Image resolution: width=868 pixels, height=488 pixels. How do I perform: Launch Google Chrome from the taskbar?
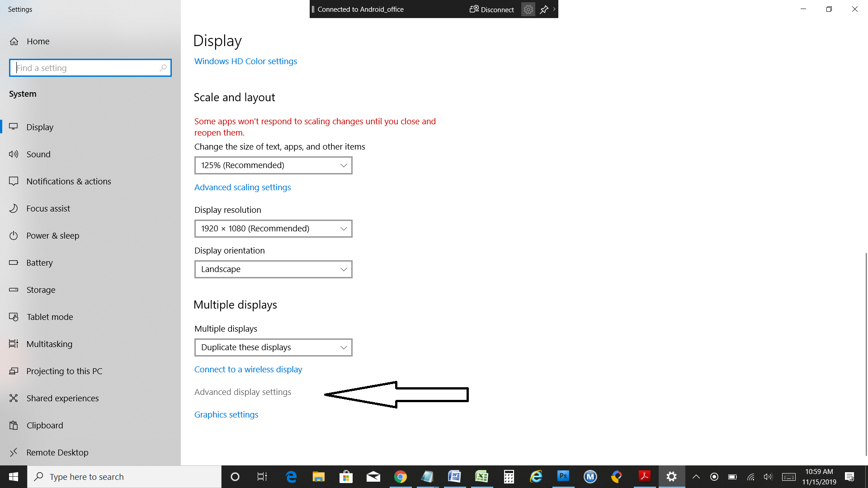click(400, 476)
